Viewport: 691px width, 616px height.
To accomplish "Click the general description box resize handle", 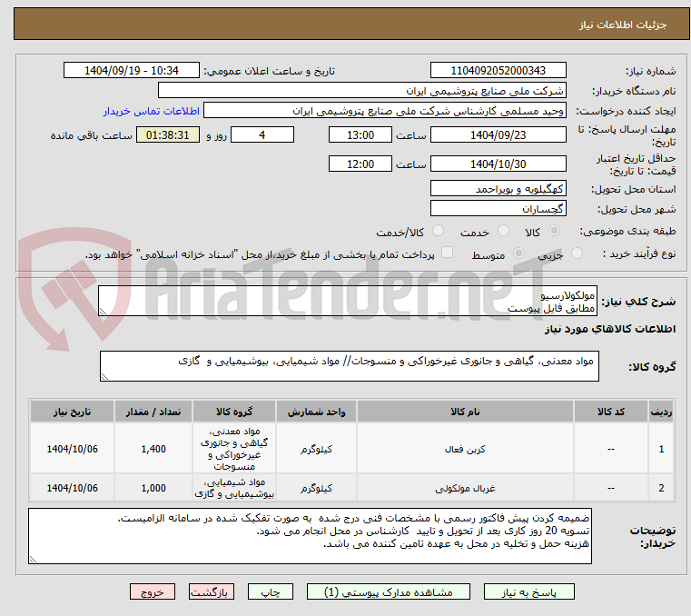I will tap(103, 312).
